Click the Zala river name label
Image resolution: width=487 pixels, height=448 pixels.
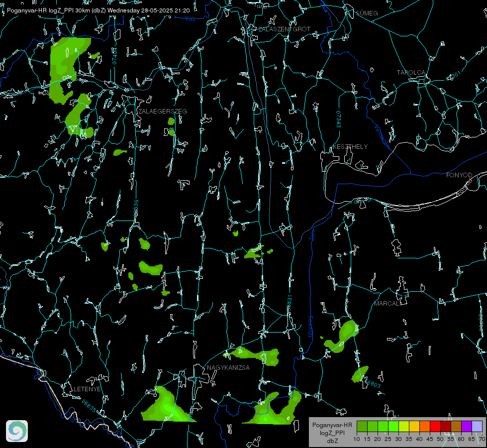click(x=312, y=234)
